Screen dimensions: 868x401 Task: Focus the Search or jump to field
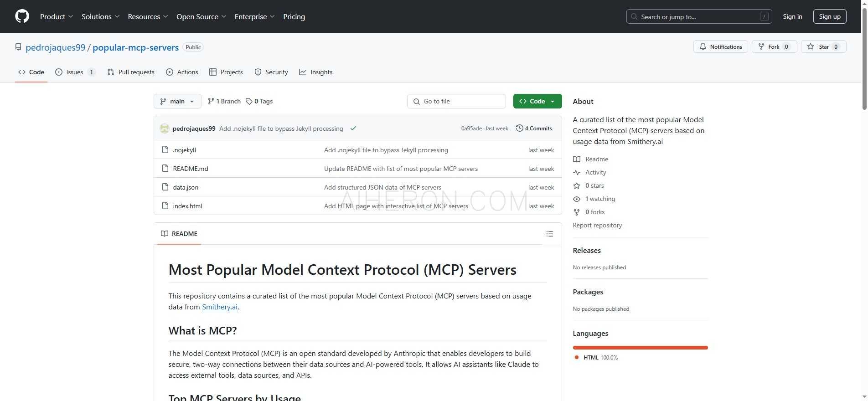click(x=699, y=16)
